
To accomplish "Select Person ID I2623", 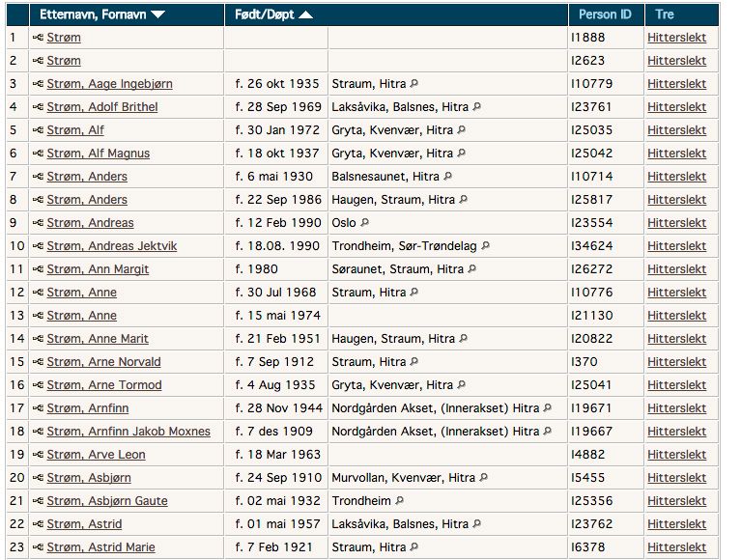I will point(588,61).
